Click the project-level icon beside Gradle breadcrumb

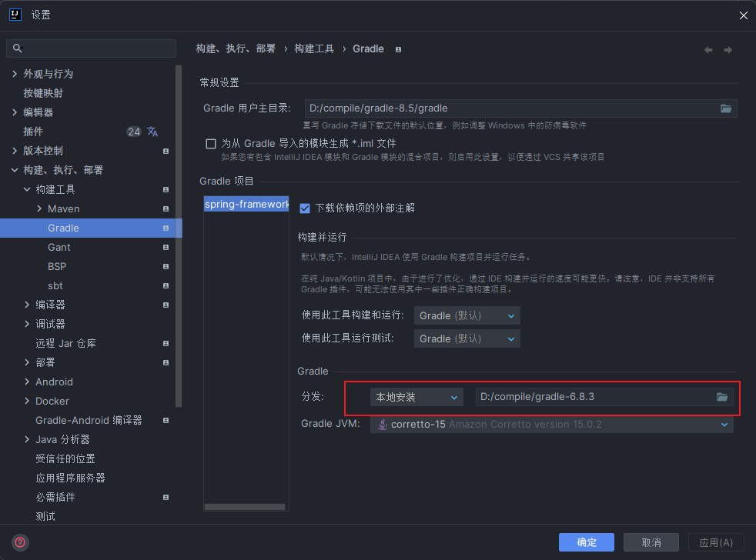(398, 49)
